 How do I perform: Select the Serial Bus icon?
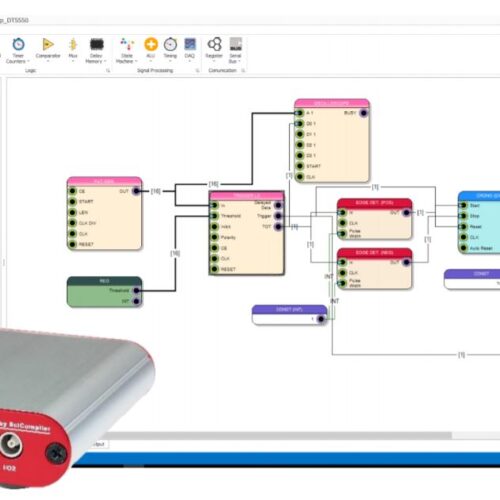click(x=236, y=44)
